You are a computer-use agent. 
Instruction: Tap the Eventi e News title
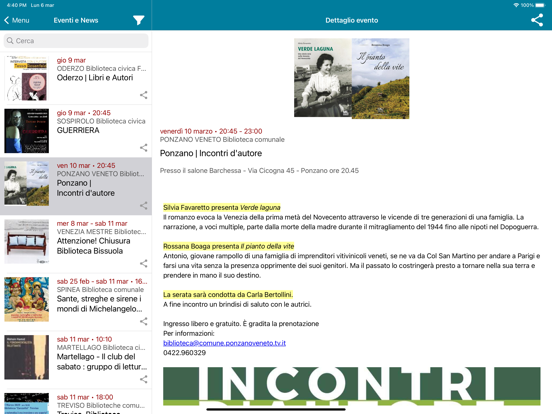76,20
